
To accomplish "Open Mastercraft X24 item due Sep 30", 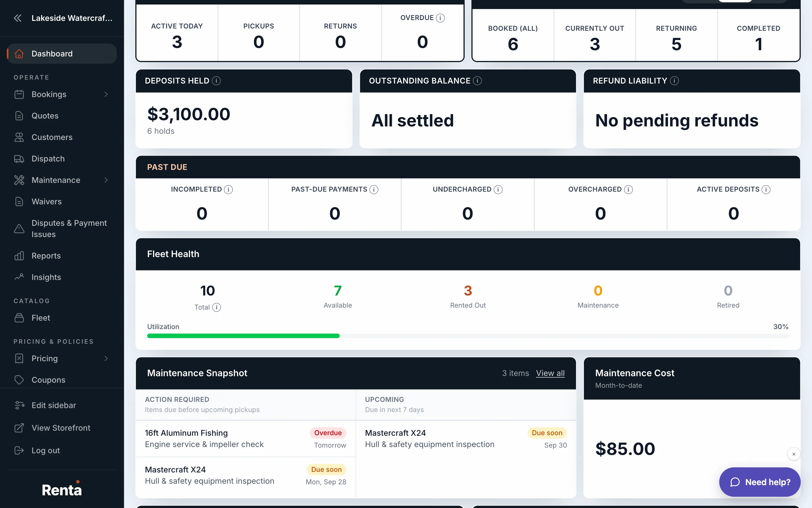I will tap(466, 439).
